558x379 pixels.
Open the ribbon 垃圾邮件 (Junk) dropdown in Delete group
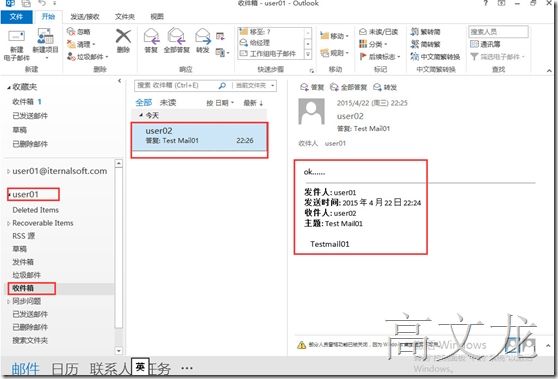(x=87, y=57)
